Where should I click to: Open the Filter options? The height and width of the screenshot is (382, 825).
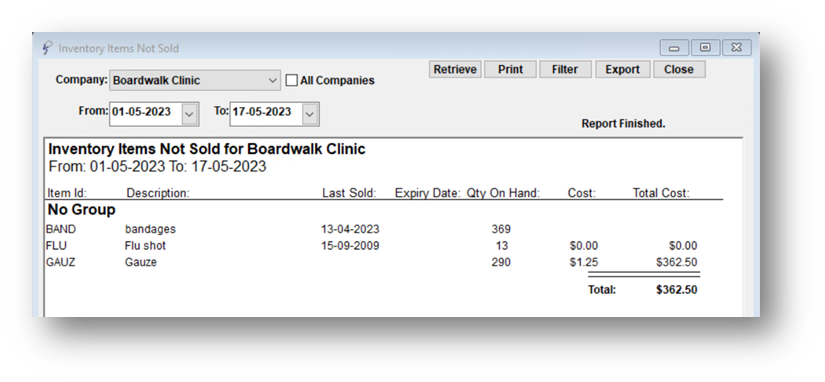tap(565, 69)
